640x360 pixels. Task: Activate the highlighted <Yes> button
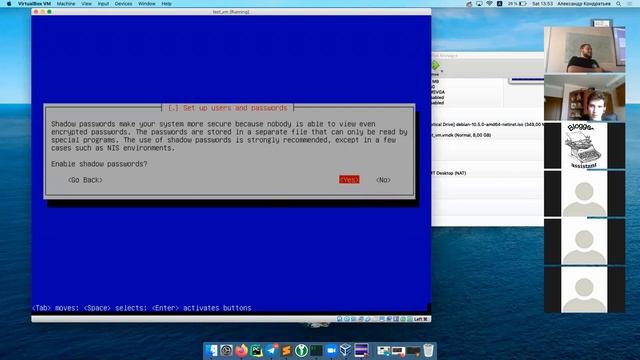coord(349,180)
